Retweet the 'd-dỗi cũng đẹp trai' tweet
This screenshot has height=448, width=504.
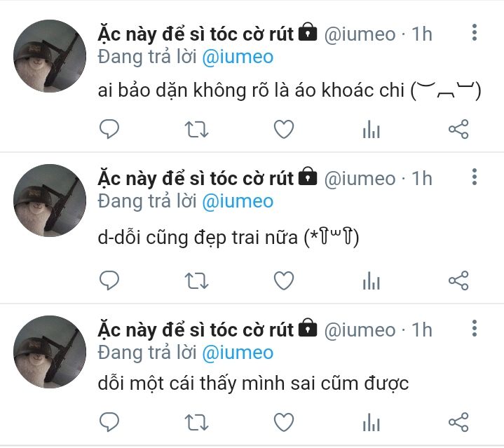196,281
